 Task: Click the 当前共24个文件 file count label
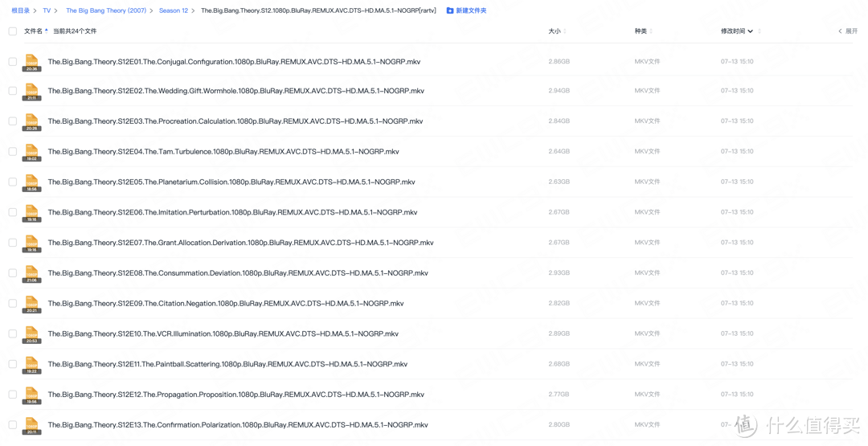[x=75, y=31]
